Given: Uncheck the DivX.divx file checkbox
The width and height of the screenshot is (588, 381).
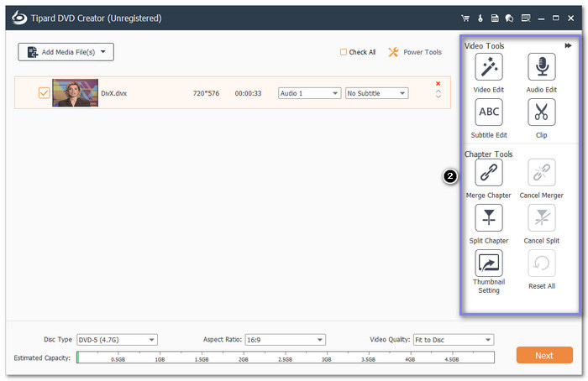Looking at the screenshot, I should (44, 92).
